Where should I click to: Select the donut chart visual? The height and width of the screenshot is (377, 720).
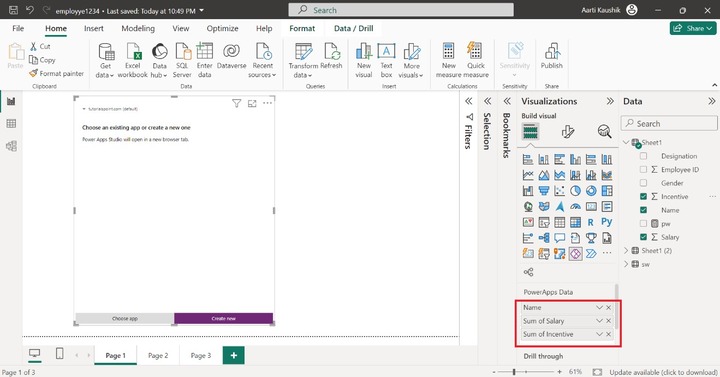pos(591,191)
